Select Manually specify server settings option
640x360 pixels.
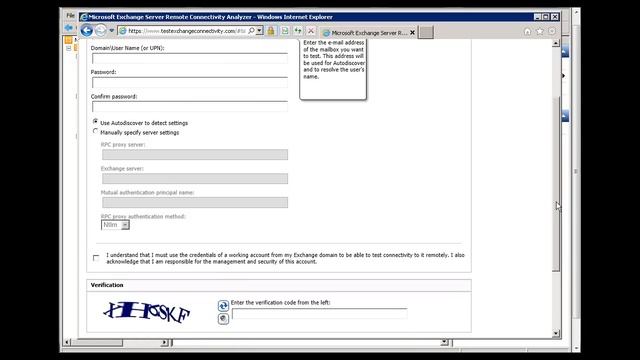[x=96, y=131]
